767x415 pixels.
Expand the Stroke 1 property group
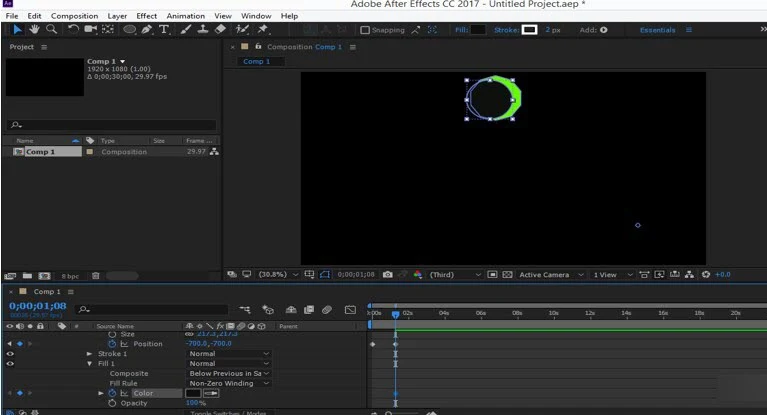click(89, 353)
